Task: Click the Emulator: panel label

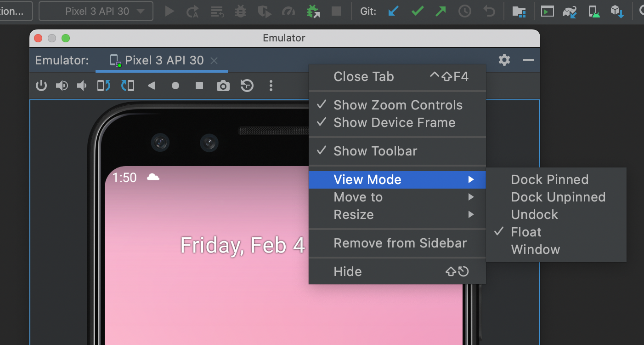Action: (62, 60)
